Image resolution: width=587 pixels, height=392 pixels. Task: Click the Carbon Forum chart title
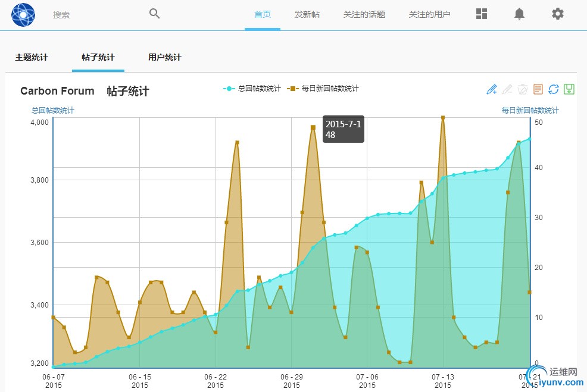pos(57,91)
